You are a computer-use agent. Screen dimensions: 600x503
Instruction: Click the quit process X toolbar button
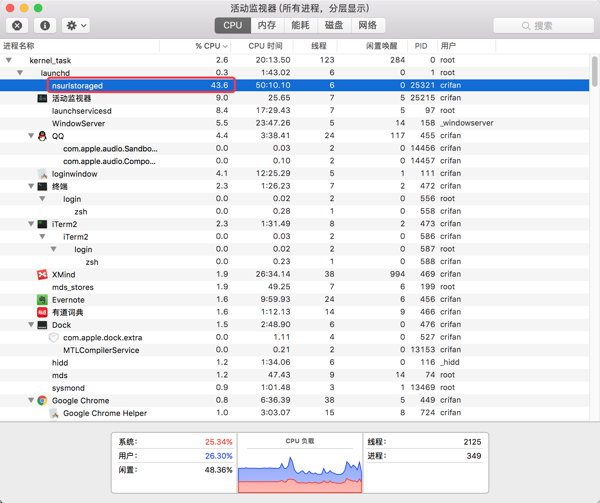tap(17, 26)
